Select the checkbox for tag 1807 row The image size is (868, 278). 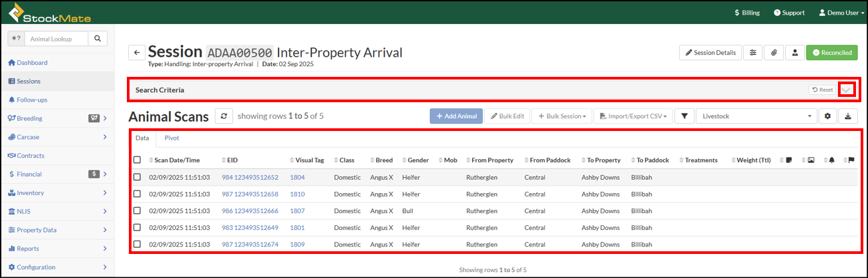(137, 211)
